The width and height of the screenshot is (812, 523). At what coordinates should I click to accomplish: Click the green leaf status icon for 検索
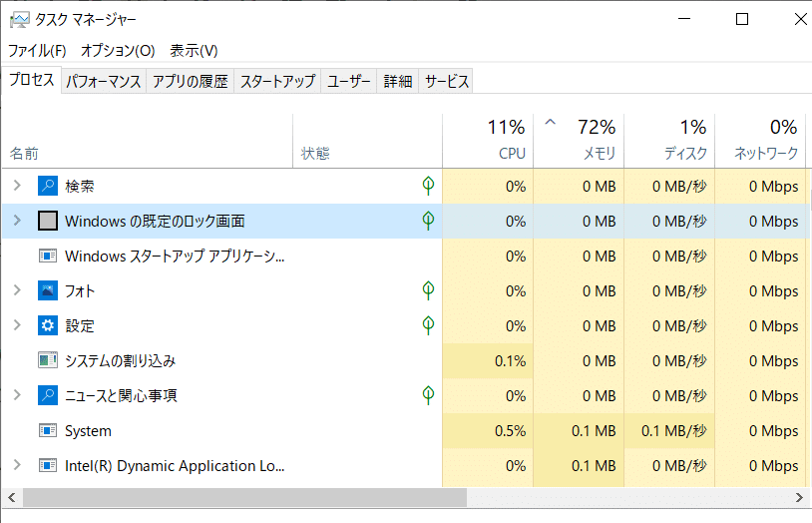pyautogui.click(x=428, y=186)
